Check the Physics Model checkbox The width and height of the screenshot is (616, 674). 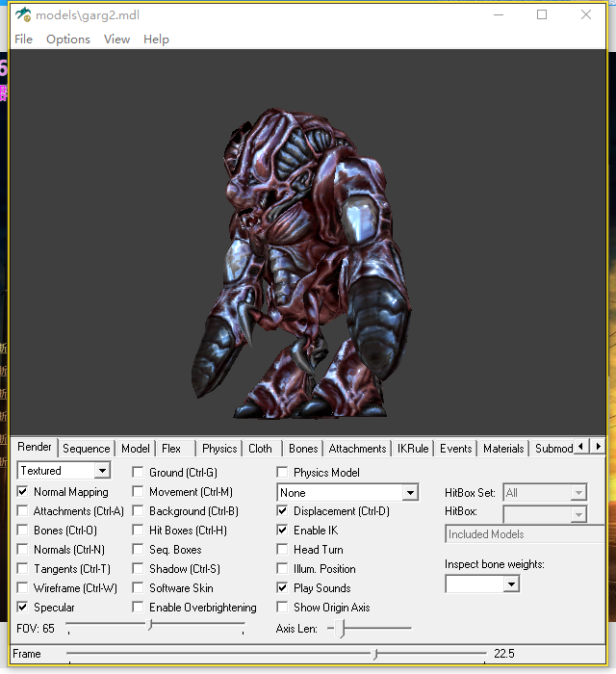click(282, 473)
